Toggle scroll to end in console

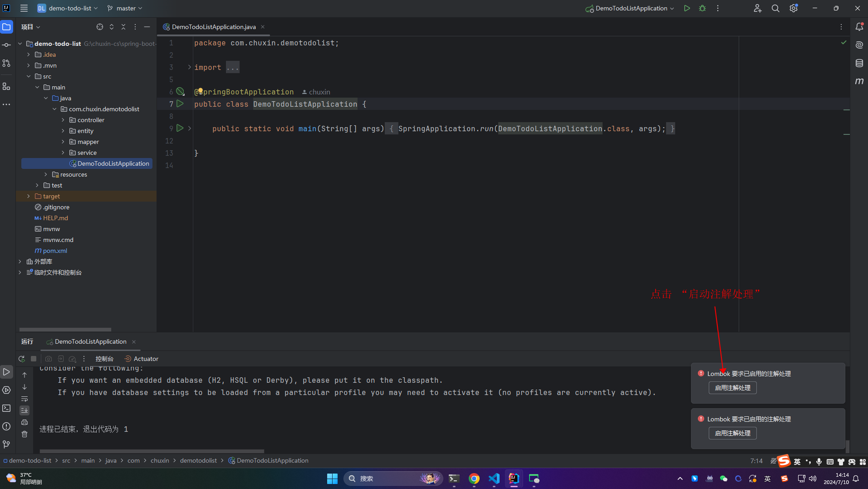pyautogui.click(x=25, y=410)
